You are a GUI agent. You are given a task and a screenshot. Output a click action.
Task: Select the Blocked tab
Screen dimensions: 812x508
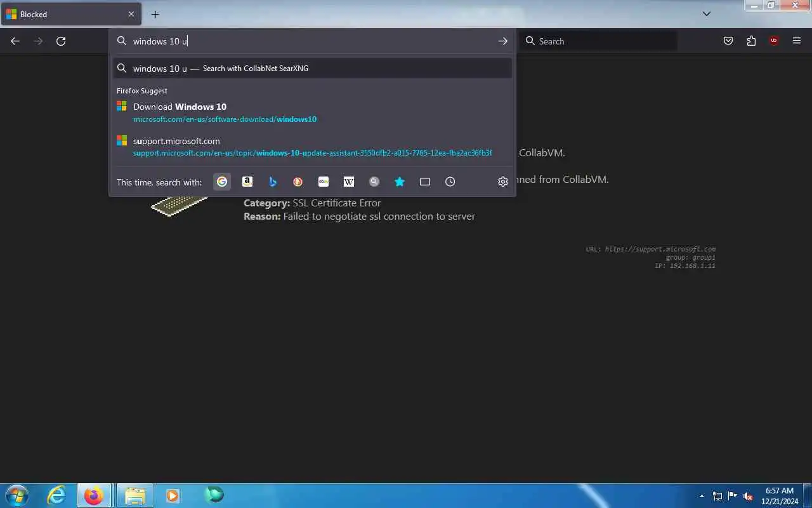point(70,14)
